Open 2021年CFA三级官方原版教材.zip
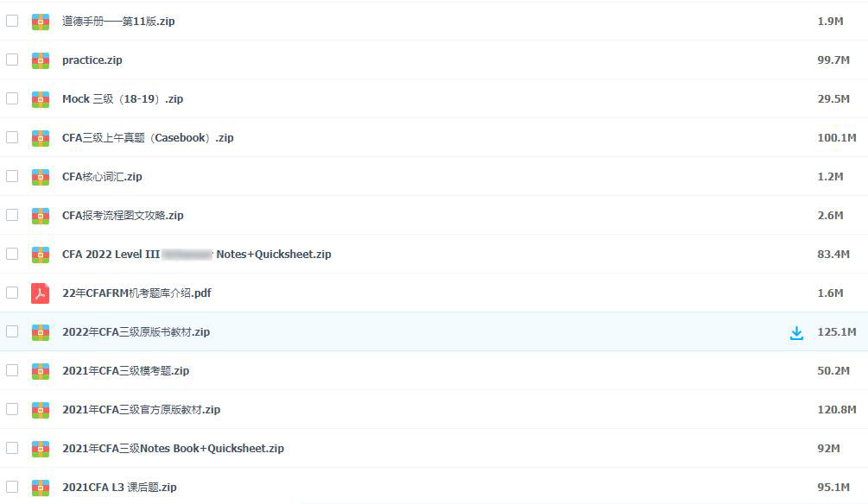 coord(141,409)
